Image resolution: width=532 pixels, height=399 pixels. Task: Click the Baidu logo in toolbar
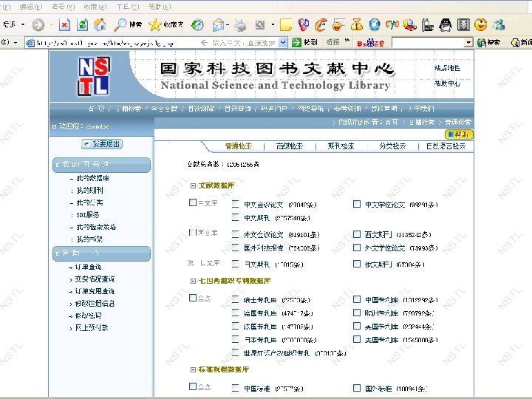pos(370,43)
